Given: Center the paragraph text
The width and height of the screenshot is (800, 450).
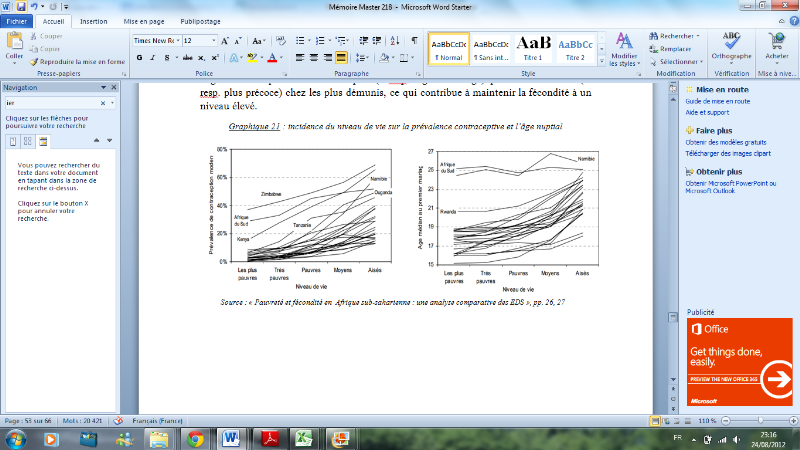Looking at the screenshot, I should click(x=314, y=58).
